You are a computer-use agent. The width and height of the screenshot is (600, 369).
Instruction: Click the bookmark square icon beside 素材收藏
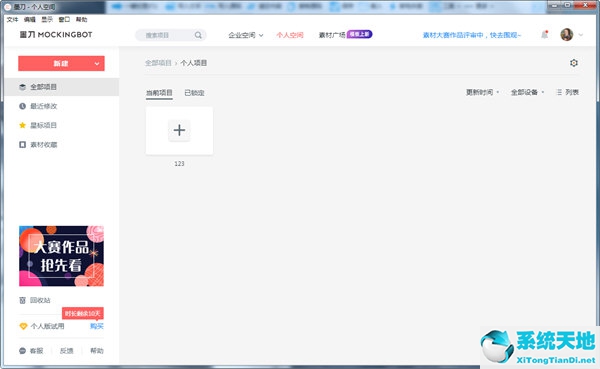[23, 145]
